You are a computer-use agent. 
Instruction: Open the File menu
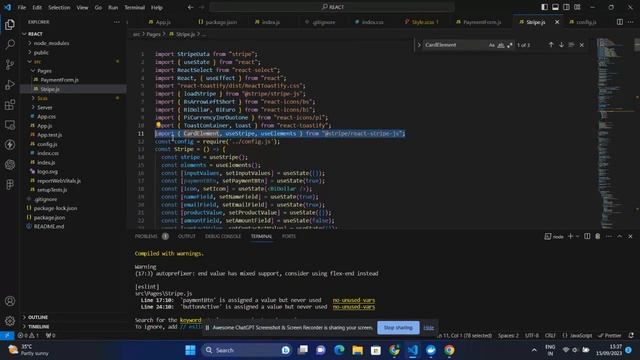[x=22, y=7]
